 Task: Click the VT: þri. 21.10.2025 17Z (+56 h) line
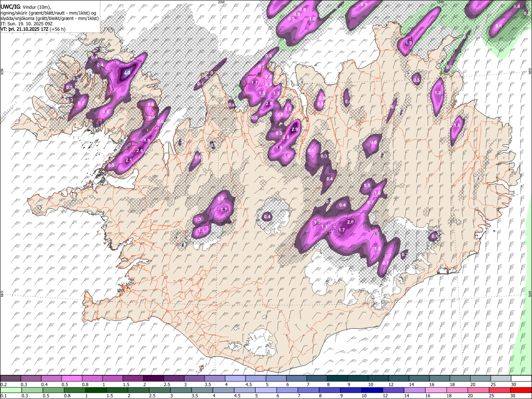33,29
